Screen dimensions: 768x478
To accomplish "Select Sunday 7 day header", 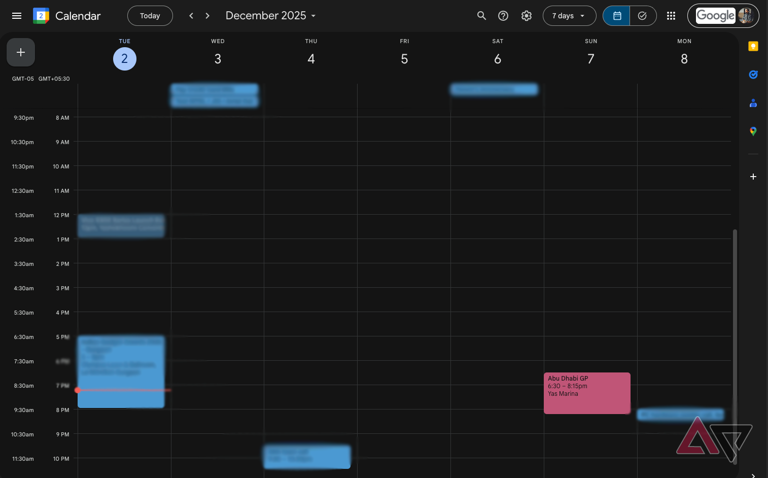I will (x=591, y=59).
